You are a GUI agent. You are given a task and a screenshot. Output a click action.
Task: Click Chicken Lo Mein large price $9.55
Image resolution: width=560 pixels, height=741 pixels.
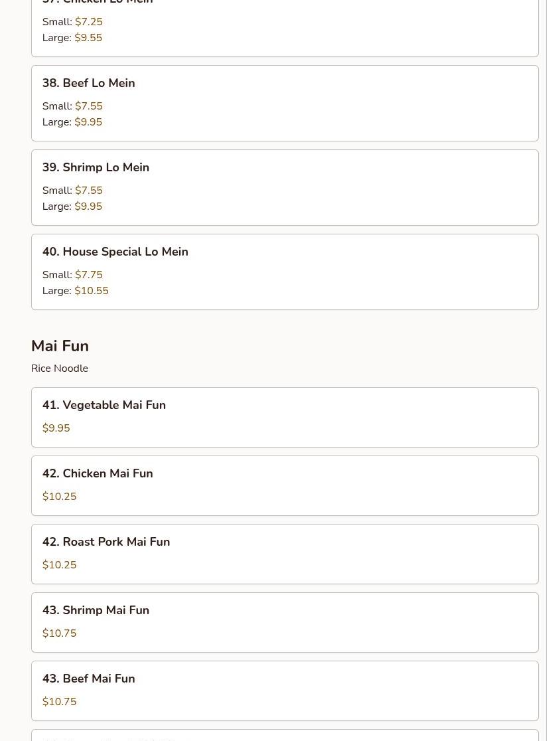click(88, 38)
